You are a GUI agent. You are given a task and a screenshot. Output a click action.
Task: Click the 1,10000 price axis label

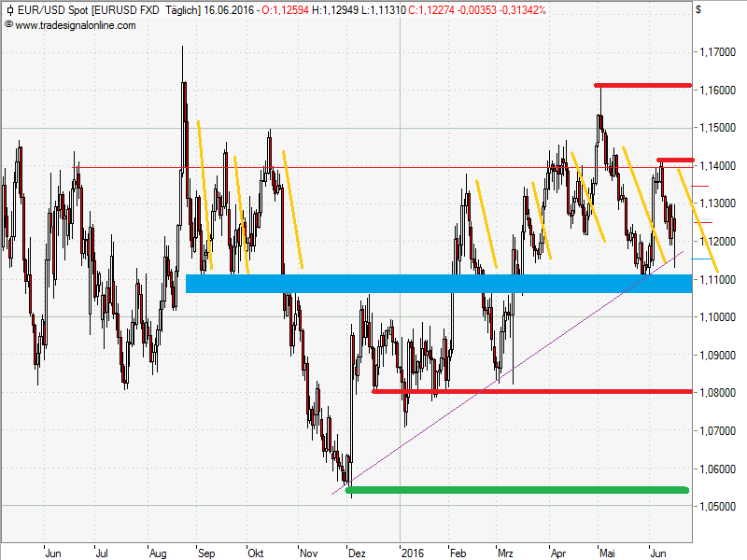[x=717, y=317]
